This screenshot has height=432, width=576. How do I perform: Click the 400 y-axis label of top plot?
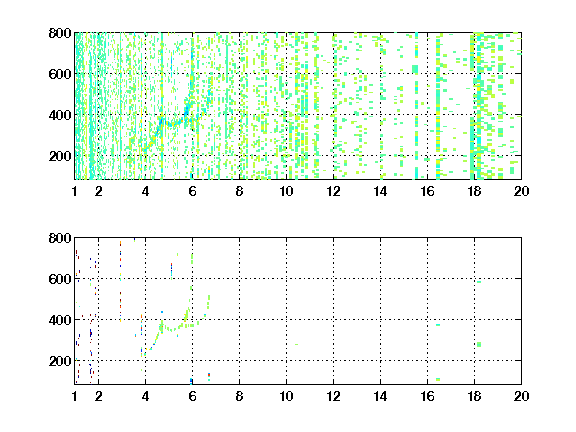point(60,115)
